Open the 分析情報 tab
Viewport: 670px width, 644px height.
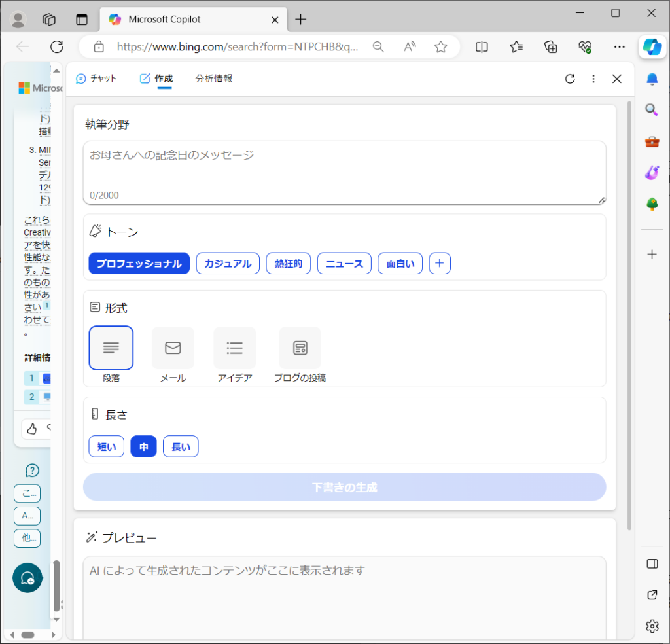pos(213,78)
